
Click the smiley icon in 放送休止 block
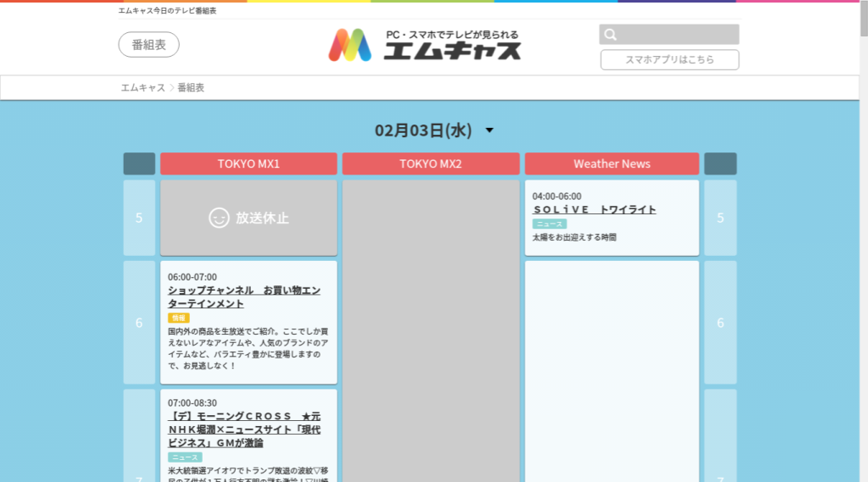(219, 218)
